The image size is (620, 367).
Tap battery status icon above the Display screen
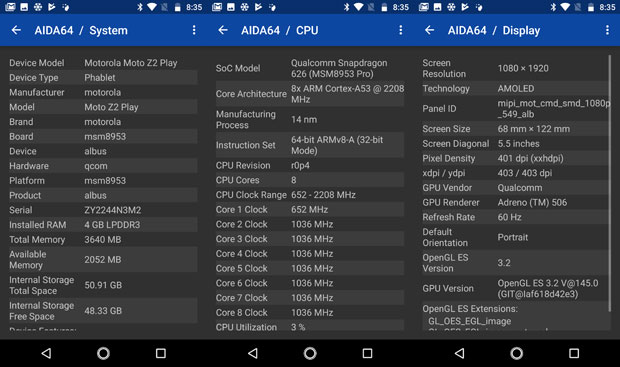pyautogui.click(x=591, y=7)
